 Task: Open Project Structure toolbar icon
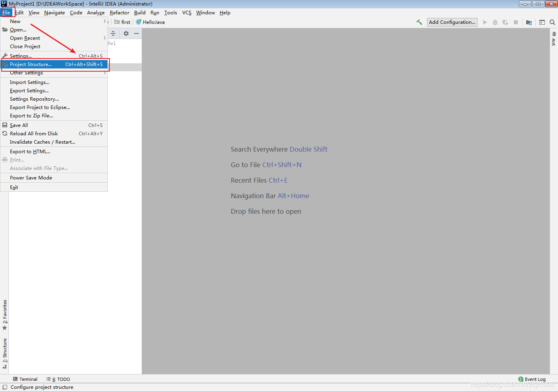529,22
